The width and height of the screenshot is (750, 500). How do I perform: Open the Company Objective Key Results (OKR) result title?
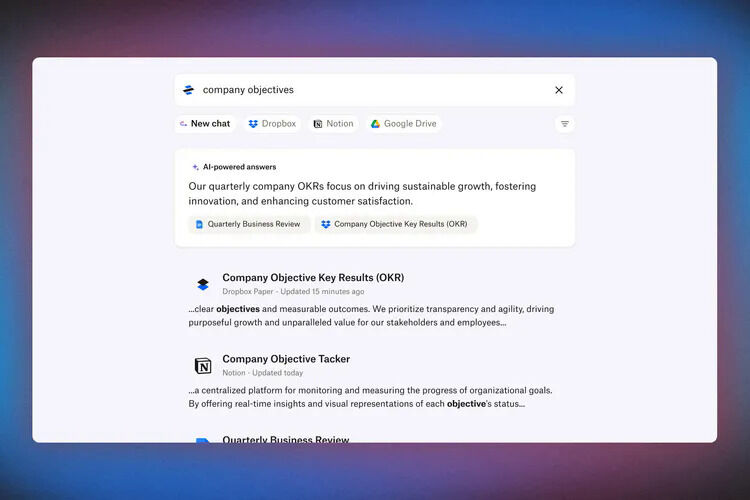(x=313, y=277)
